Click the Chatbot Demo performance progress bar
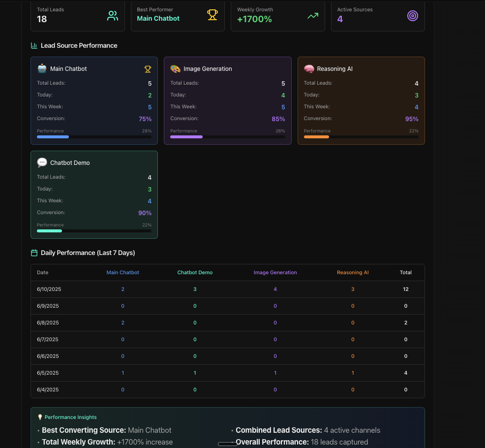485x448 pixels. pyautogui.click(x=93, y=231)
